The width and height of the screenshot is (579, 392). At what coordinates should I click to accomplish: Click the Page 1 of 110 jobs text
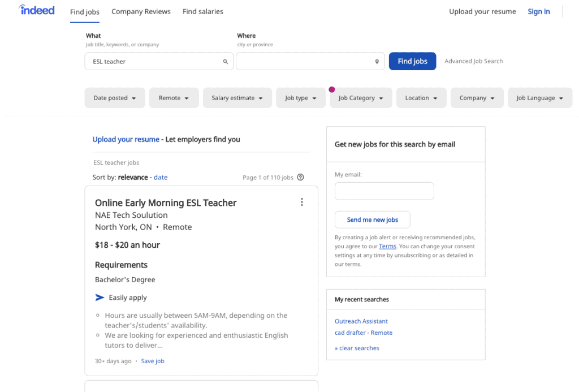268,178
